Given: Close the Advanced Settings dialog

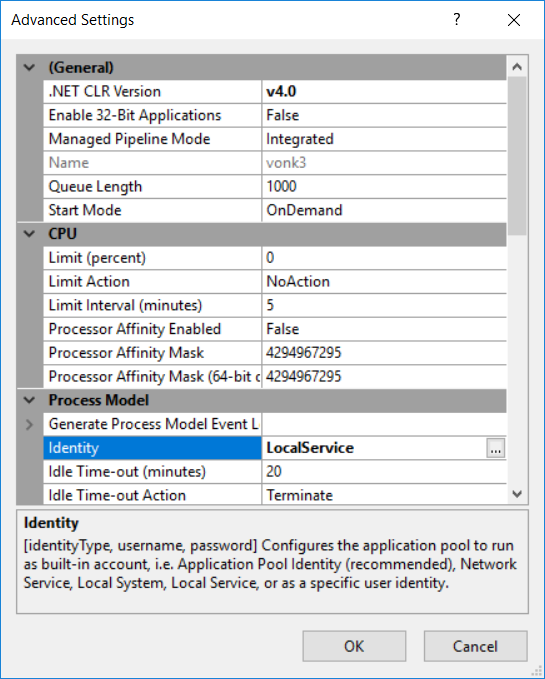Looking at the screenshot, I should pos(514,20).
